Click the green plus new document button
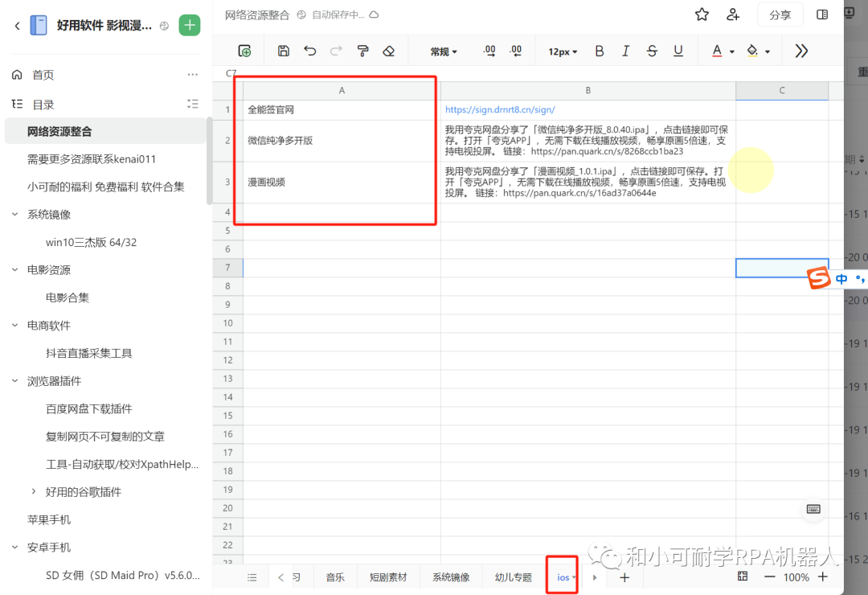The height and width of the screenshot is (595, 868). tap(190, 25)
